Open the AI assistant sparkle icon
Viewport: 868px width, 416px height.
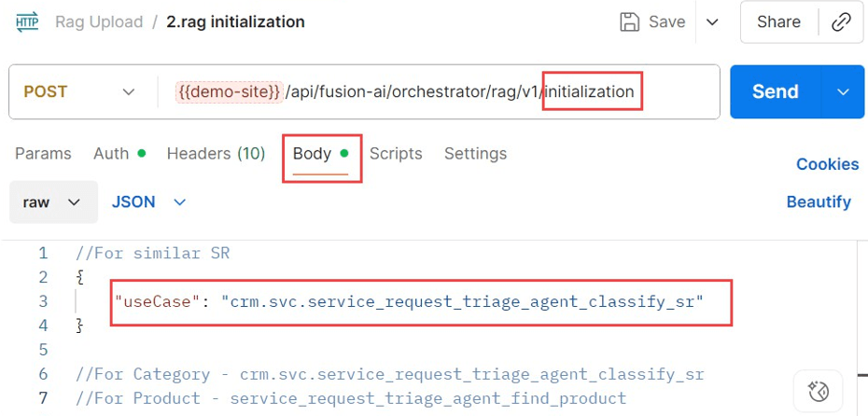[x=818, y=391]
